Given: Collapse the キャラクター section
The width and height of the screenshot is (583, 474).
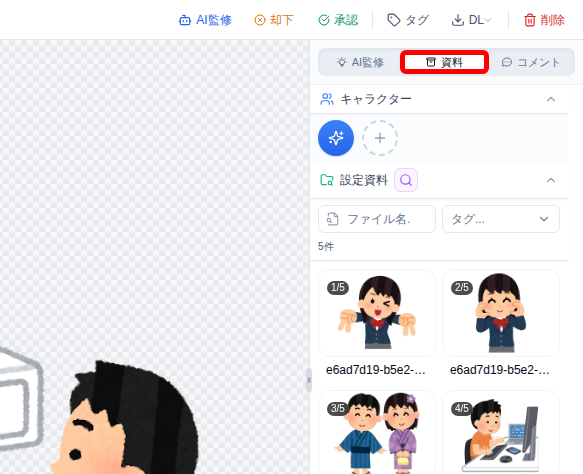Looking at the screenshot, I should point(551,99).
